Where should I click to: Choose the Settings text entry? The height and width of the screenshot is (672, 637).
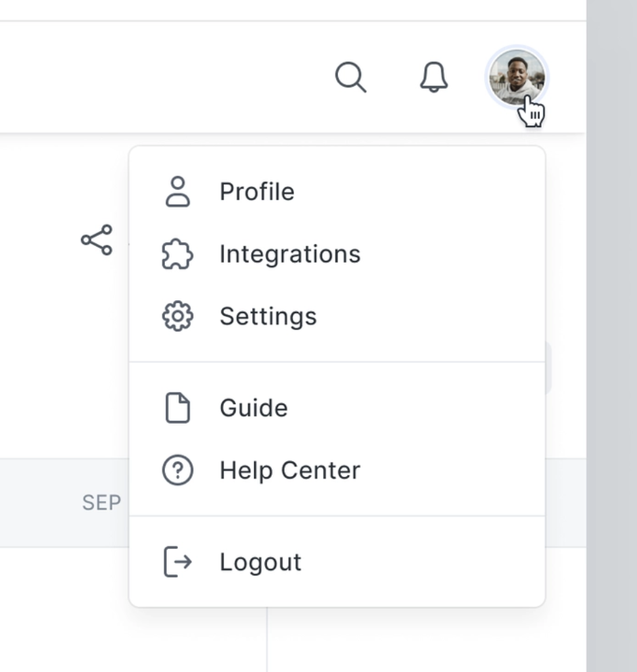pyautogui.click(x=268, y=316)
